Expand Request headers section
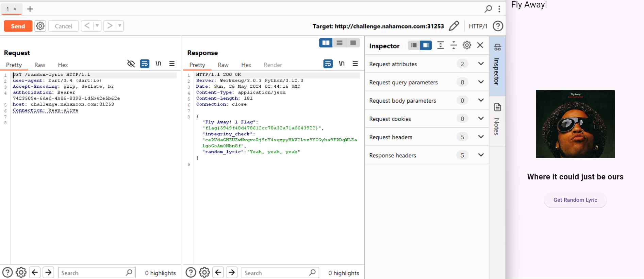 pos(427,137)
